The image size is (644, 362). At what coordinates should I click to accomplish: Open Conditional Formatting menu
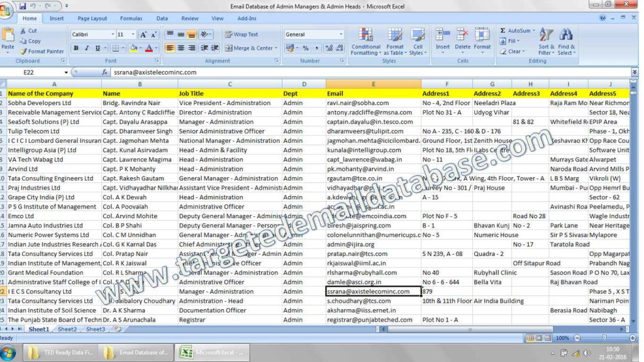365,41
